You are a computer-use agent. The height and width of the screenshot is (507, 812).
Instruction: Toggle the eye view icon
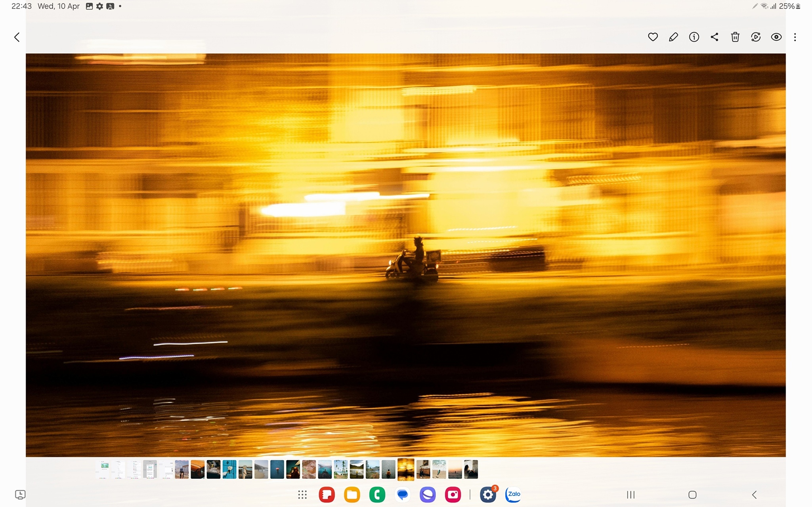coord(776,37)
